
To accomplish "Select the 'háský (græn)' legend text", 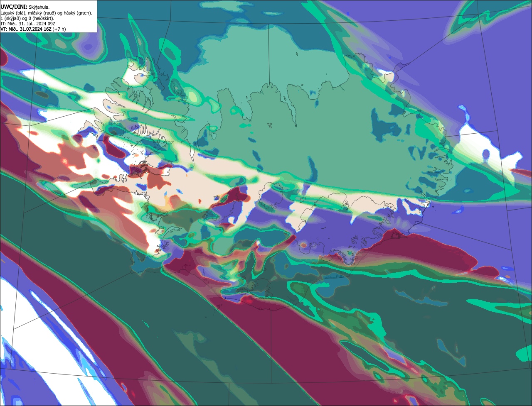I will tap(77, 13).
